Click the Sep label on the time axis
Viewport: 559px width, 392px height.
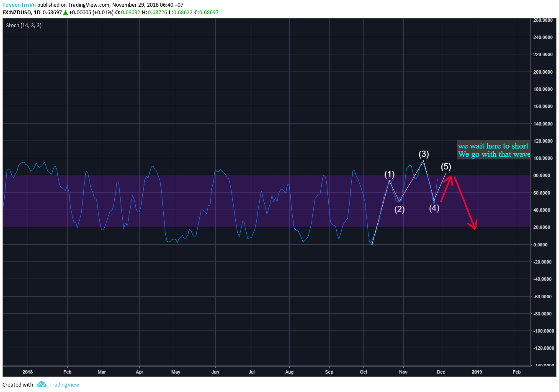[x=329, y=372]
